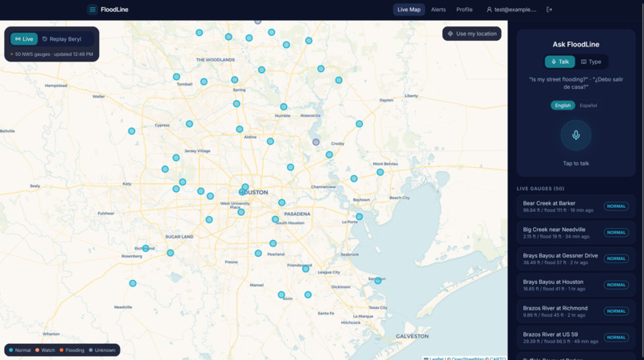
Task: Open Brazos River at US 59 gauge
Action: 576,338
